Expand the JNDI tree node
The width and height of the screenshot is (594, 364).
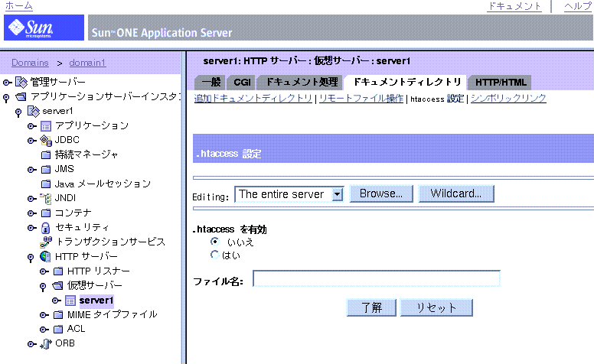click(x=31, y=199)
